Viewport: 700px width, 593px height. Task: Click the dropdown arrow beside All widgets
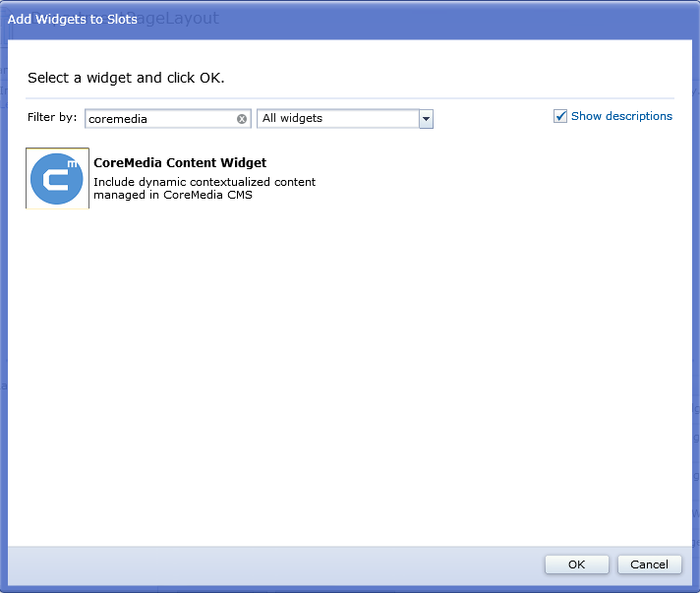(426, 119)
